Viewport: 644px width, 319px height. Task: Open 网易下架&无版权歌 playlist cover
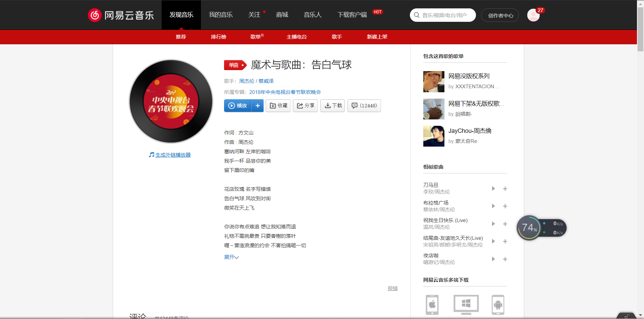[x=434, y=109]
